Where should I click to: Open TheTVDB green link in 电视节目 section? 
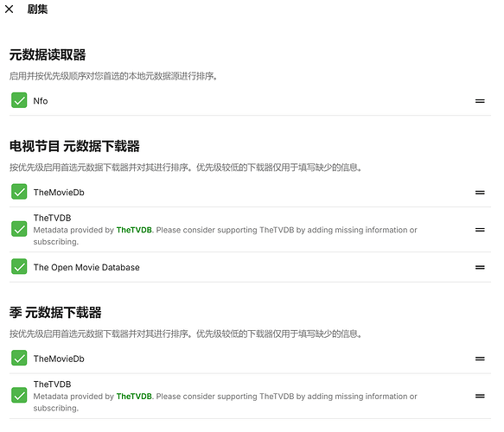(x=134, y=230)
